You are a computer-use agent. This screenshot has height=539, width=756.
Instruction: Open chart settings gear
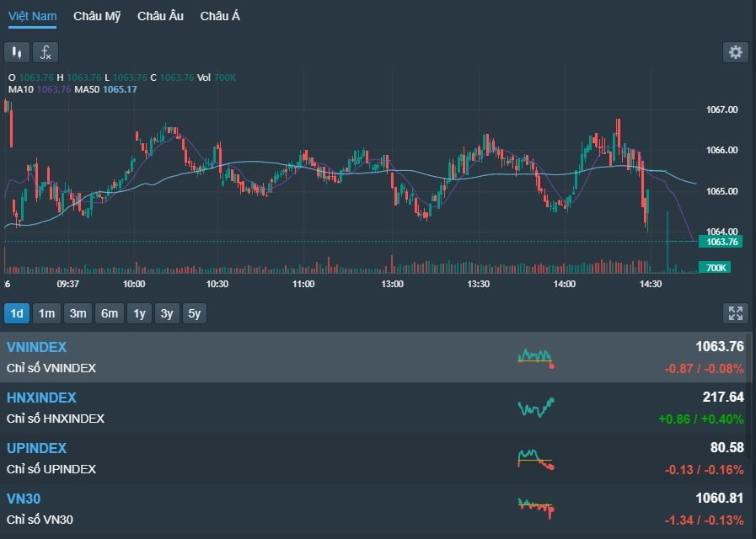pyautogui.click(x=735, y=52)
